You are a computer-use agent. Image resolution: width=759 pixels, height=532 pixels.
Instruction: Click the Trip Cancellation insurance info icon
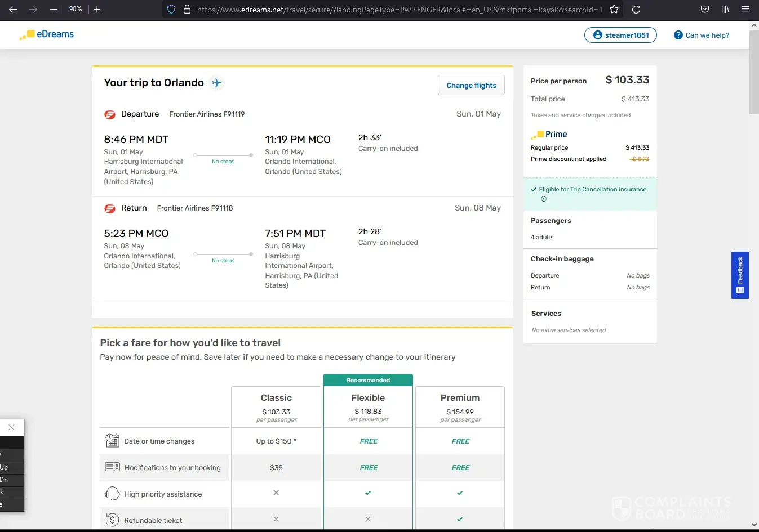coord(544,199)
